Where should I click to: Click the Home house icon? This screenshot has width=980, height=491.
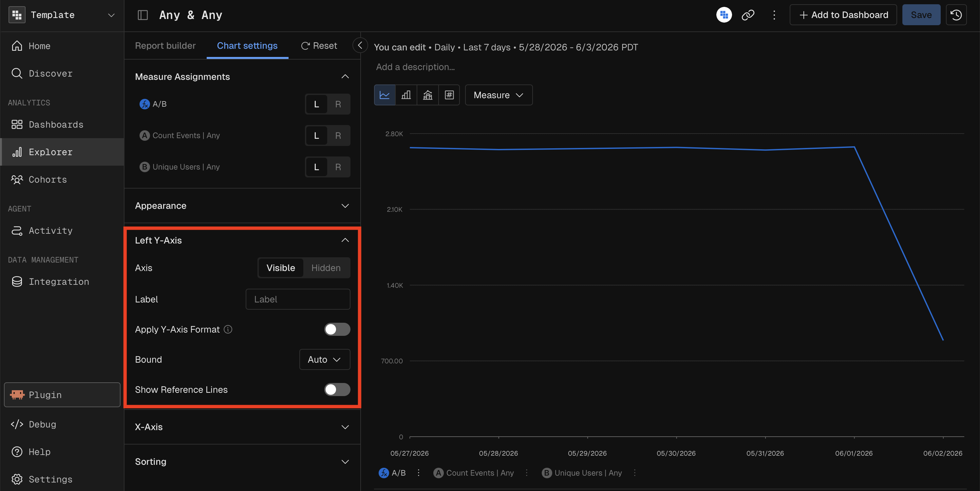pos(17,45)
